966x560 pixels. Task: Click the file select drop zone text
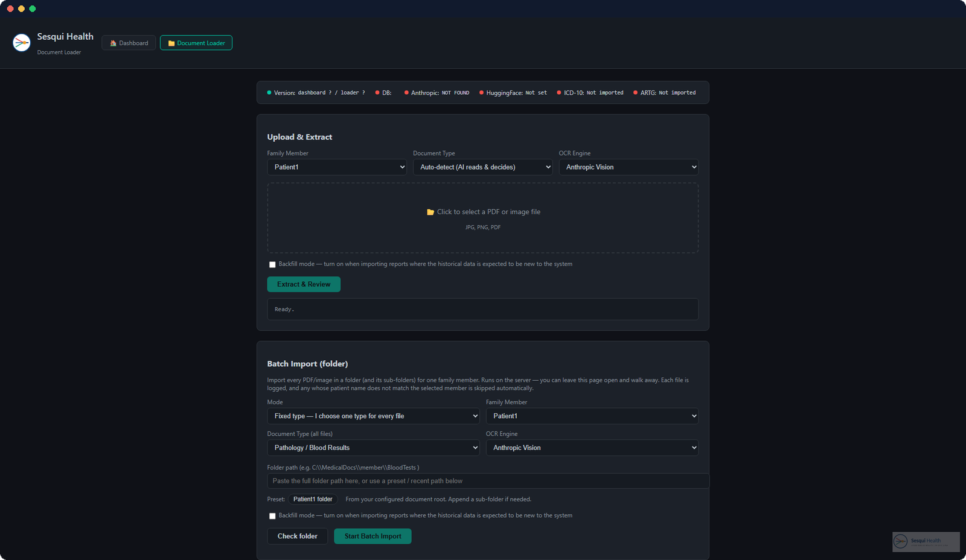[x=488, y=212]
